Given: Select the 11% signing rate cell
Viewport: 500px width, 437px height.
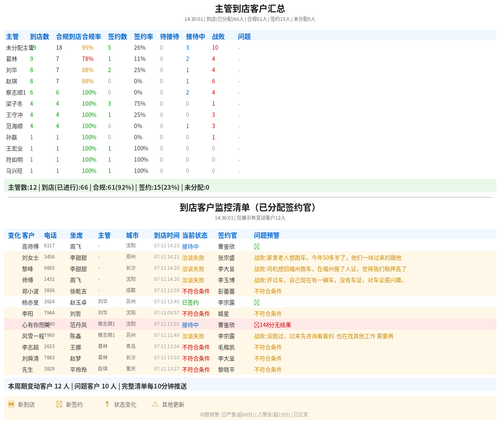Looking at the screenshot, I should 140,59.
